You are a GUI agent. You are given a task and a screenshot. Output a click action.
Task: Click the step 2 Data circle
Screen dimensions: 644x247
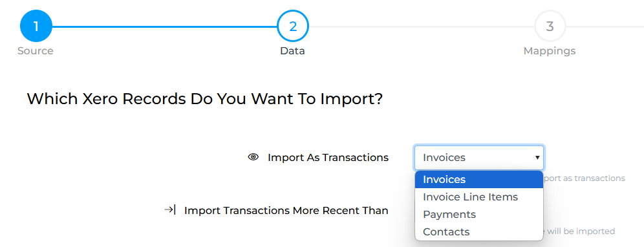pyautogui.click(x=293, y=27)
